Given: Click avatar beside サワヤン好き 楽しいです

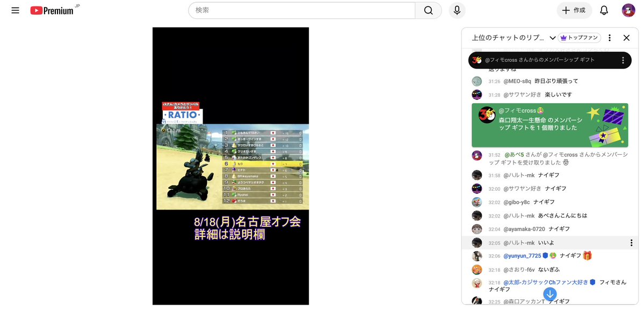Looking at the screenshot, I should [x=476, y=95].
